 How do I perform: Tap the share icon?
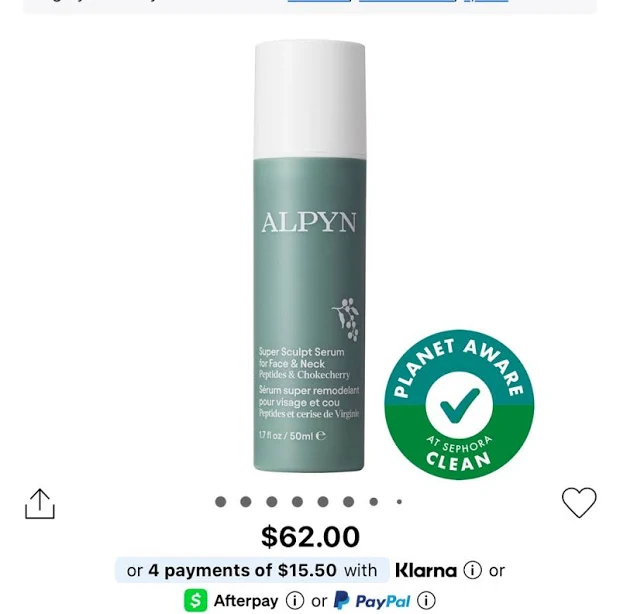click(40, 503)
